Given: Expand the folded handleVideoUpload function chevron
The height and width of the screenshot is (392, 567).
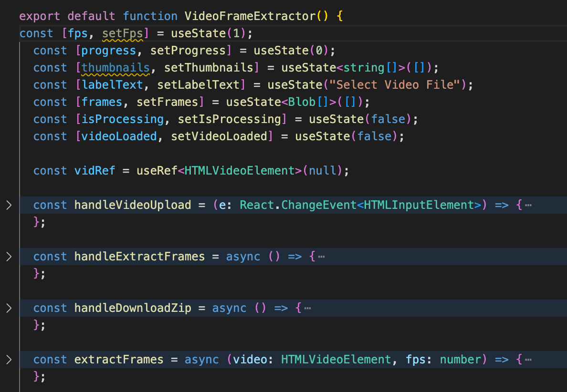Looking at the screenshot, I should pos(9,206).
